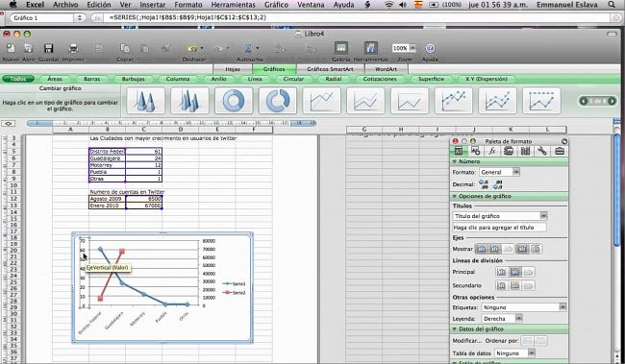Click the volume speaker menu bar icon

pyautogui.click(x=403, y=5)
